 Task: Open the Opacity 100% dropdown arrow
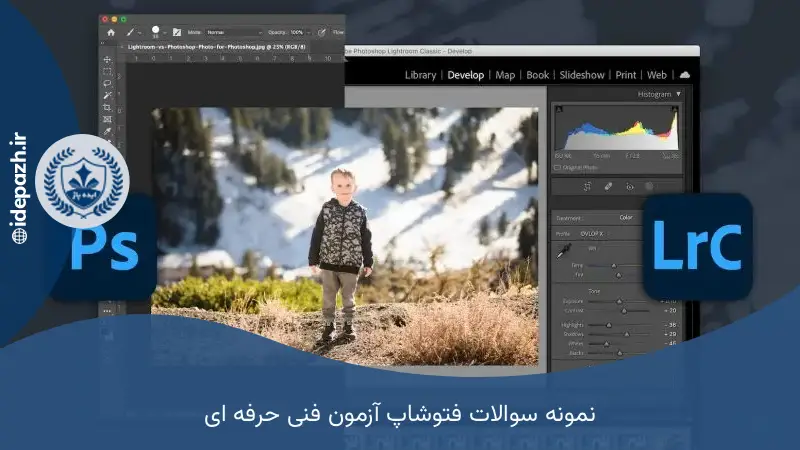click(x=309, y=32)
